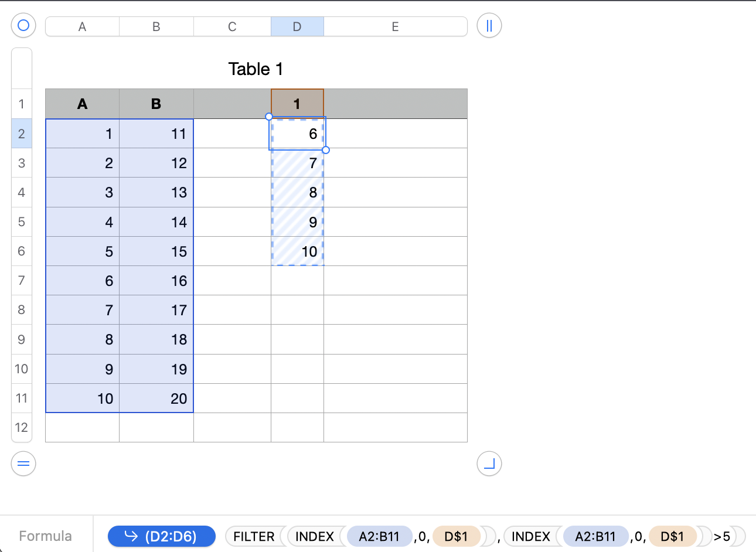Click the last D$1 reference token
Image resolution: width=756 pixels, height=552 pixels.
[x=672, y=536]
